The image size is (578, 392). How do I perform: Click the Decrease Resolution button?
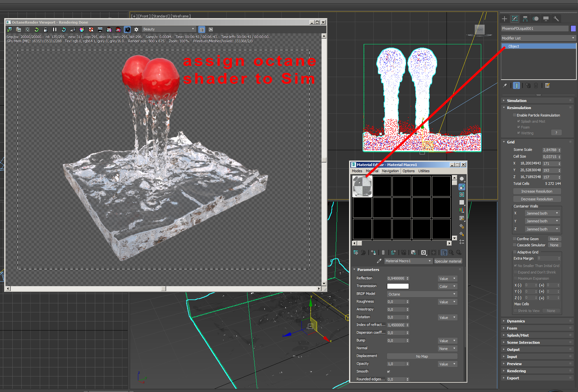click(537, 199)
